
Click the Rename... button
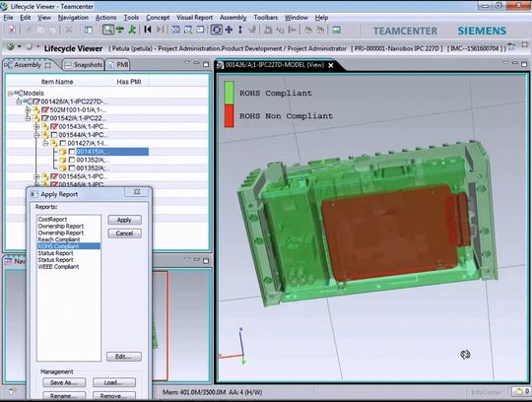point(64,396)
